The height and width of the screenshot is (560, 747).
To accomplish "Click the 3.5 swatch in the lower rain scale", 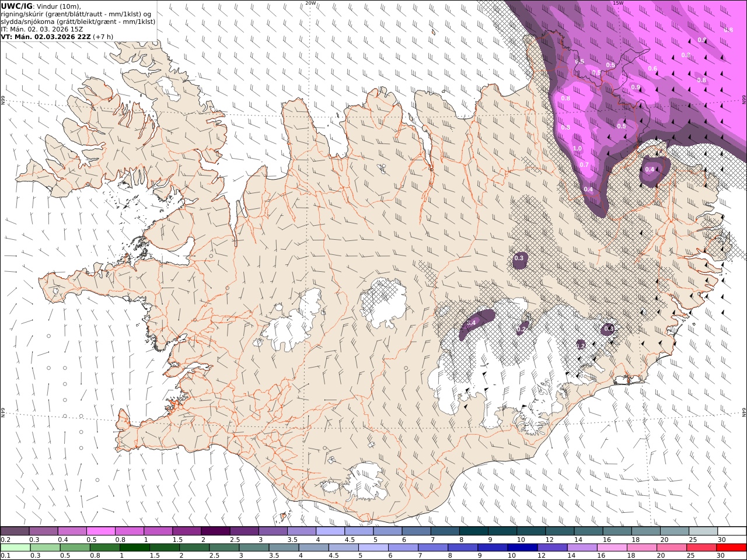I will tap(284, 547).
